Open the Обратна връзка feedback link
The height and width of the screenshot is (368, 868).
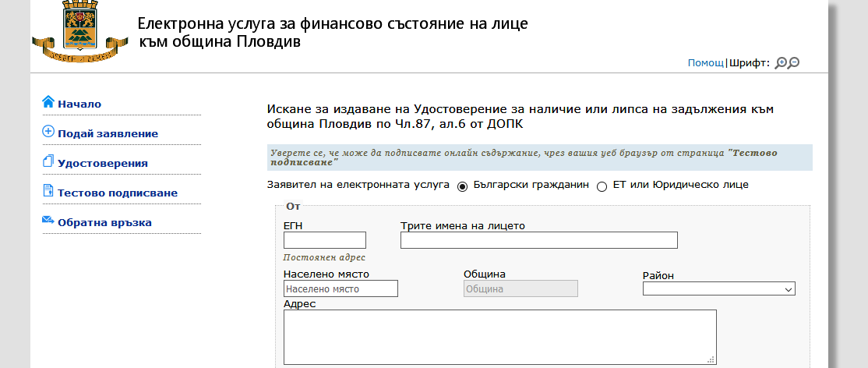pyautogui.click(x=104, y=223)
